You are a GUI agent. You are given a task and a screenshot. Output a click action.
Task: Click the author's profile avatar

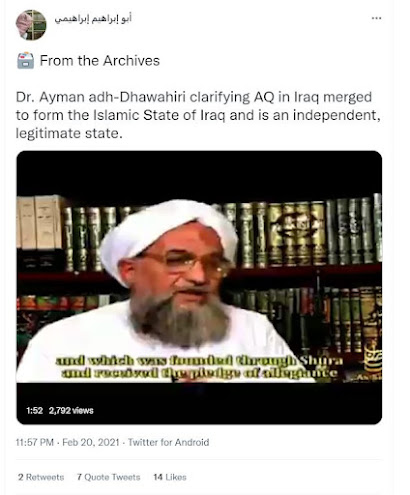coord(31,25)
